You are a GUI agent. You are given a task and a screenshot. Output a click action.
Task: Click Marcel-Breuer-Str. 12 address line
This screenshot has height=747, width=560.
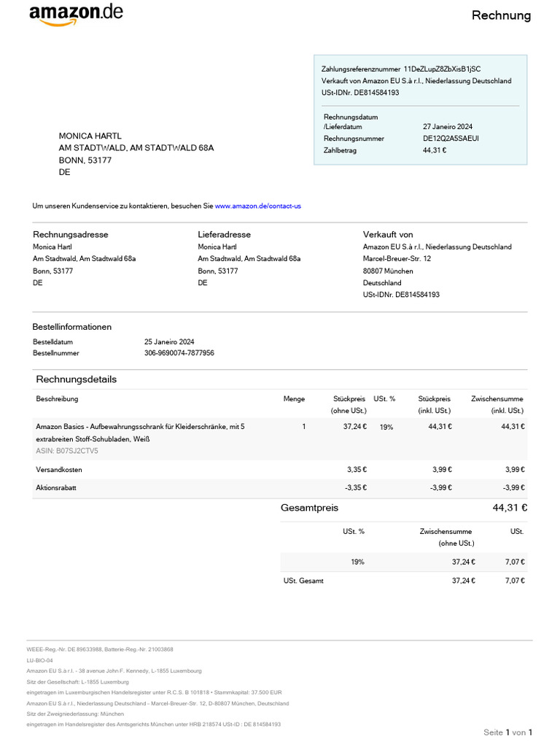point(397,259)
